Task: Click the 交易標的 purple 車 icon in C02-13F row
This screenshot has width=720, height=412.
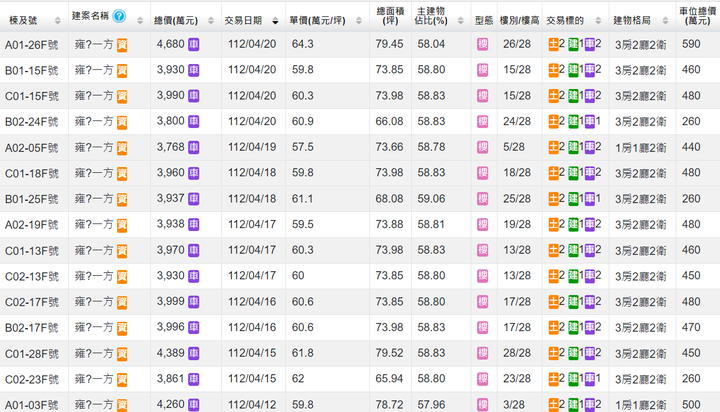Action: coord(590,276)
